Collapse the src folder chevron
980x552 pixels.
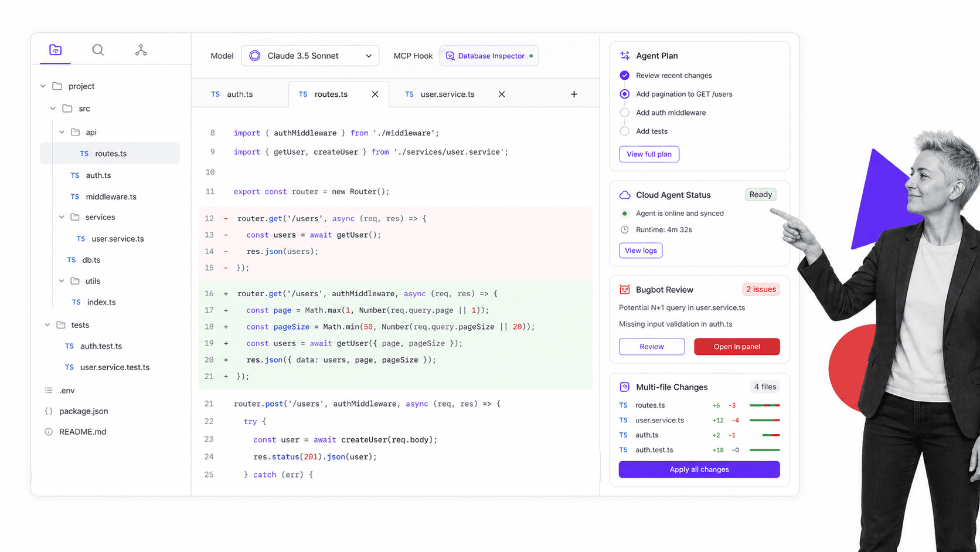(53, 109)
